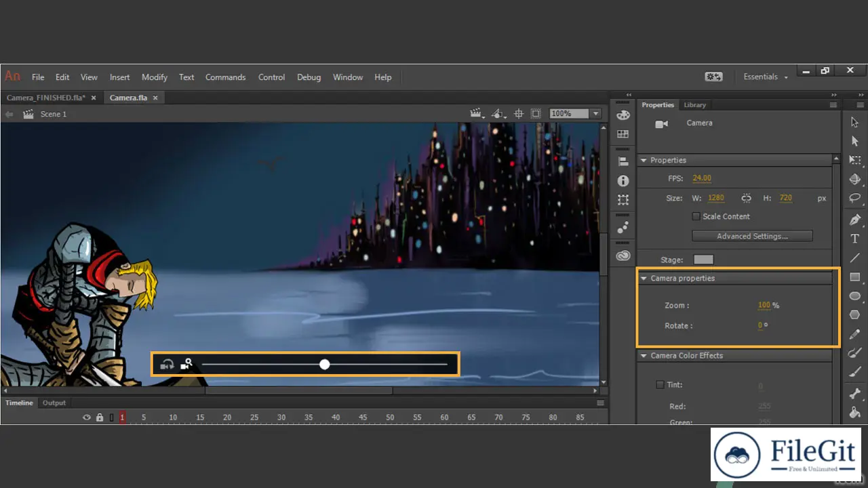Click the camera Zoom value 100
The width and height of the screenshot is (868, 488).
click(764, 305)
